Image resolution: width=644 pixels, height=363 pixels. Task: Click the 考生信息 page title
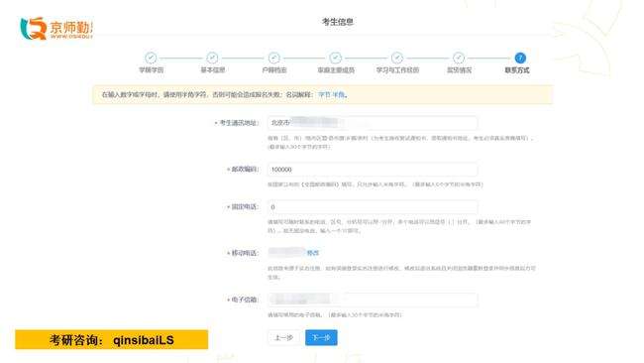pos(337,22)
